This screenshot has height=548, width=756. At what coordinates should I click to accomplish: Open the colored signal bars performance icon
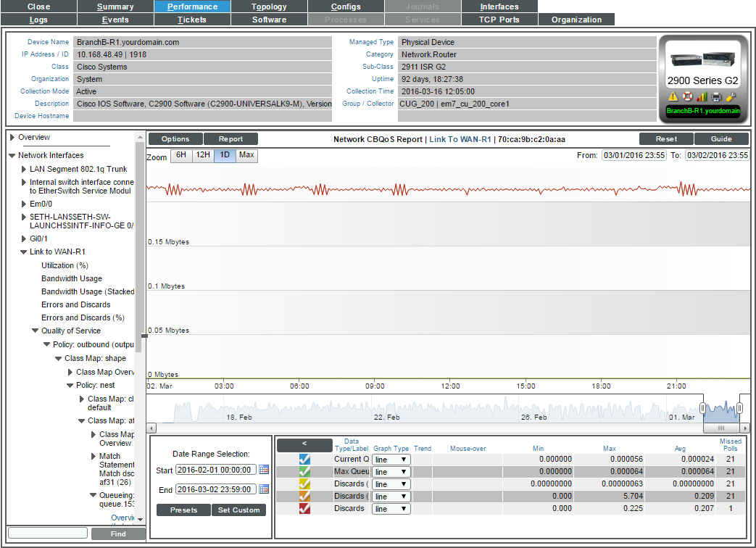click(702, 97)
